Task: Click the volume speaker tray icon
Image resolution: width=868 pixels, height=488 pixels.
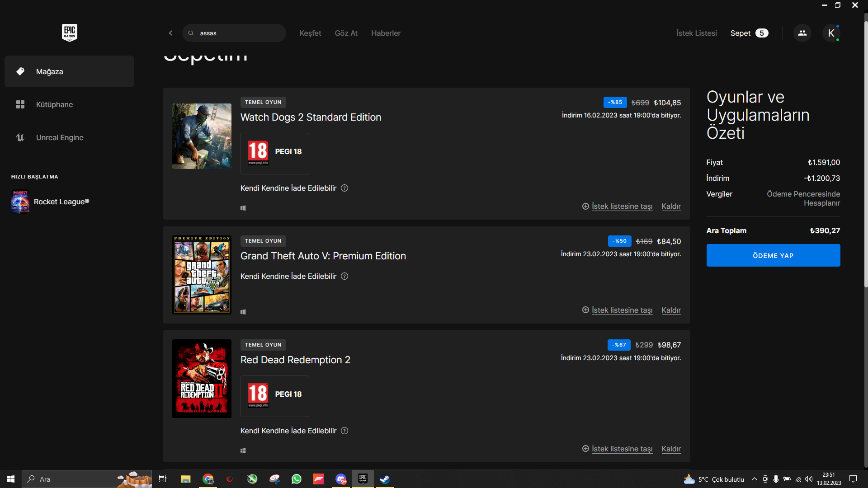Action: pos(809,479)
